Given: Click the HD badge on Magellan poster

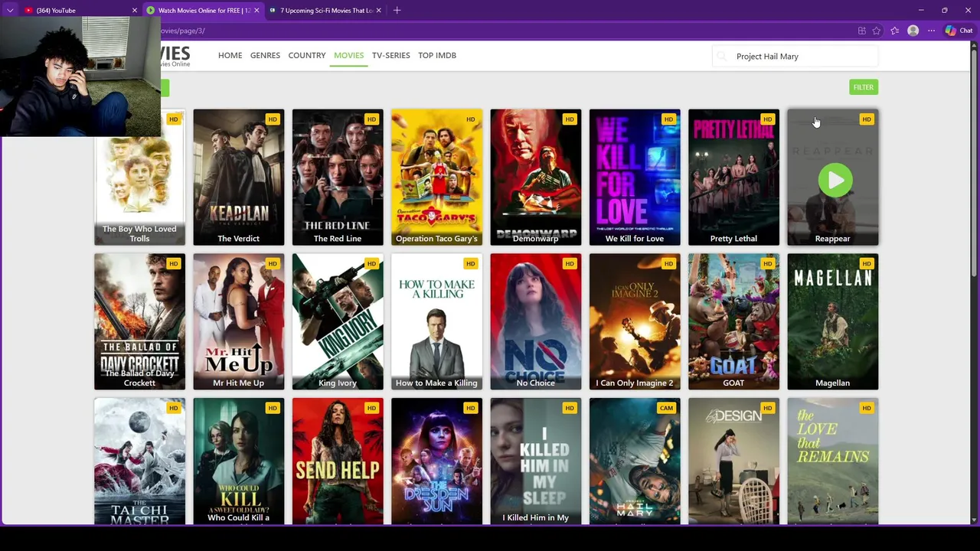Looking at the screenshot, I should pyautogui.click(x=866, y=263).
